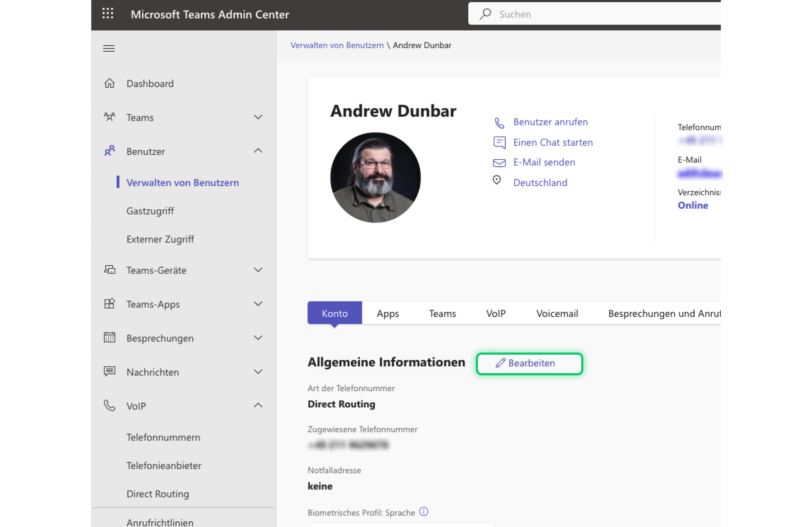Select the Konto tab

pyautogui.click(x=334, y=313)
